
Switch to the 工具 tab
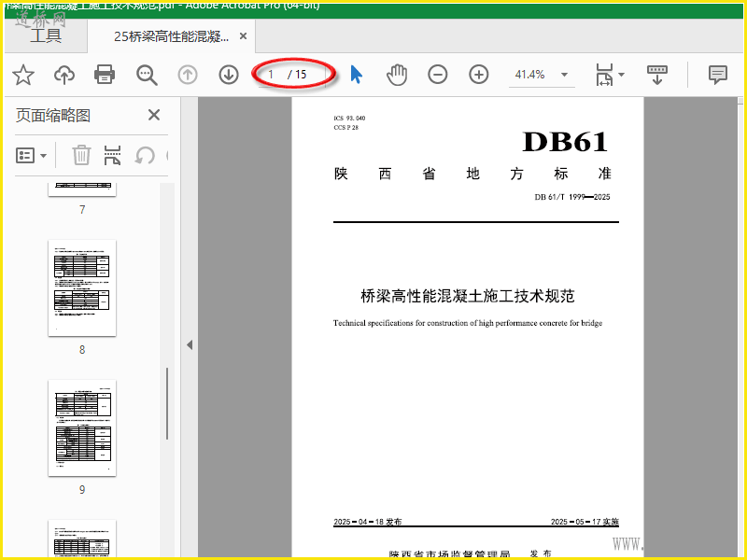pos(46,35)
